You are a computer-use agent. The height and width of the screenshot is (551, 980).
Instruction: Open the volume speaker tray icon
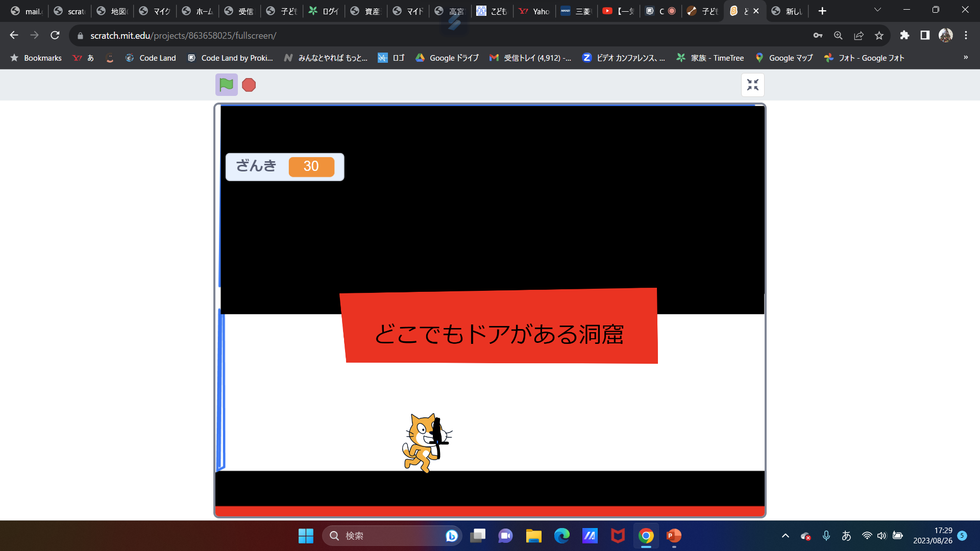(x=881, y=536)
